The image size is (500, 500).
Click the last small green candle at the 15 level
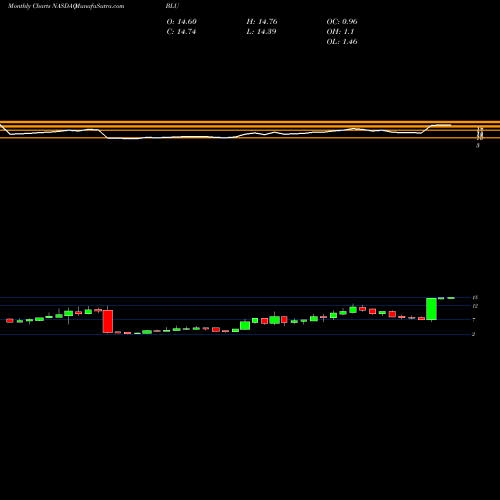coord(451,298)
